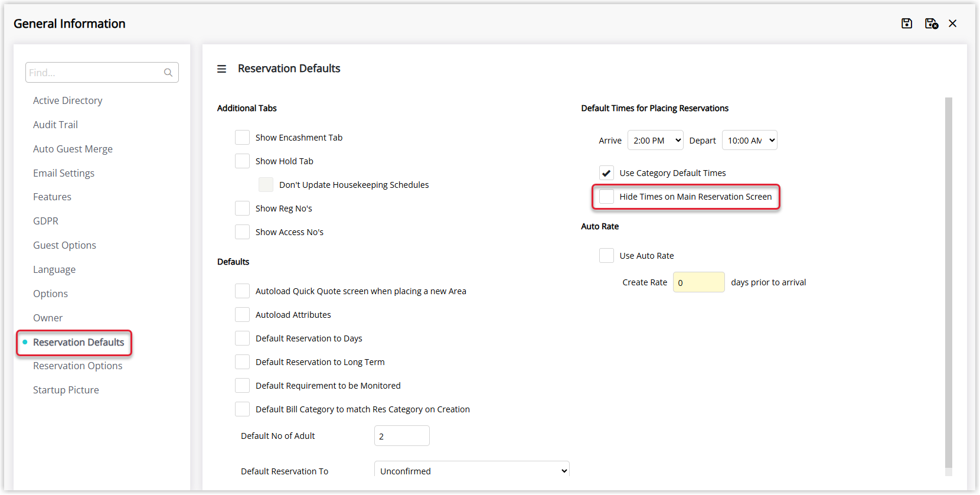
Task: Open Default Reservation To dropdown
Action: pyautogui.click(x=472, y=470)
